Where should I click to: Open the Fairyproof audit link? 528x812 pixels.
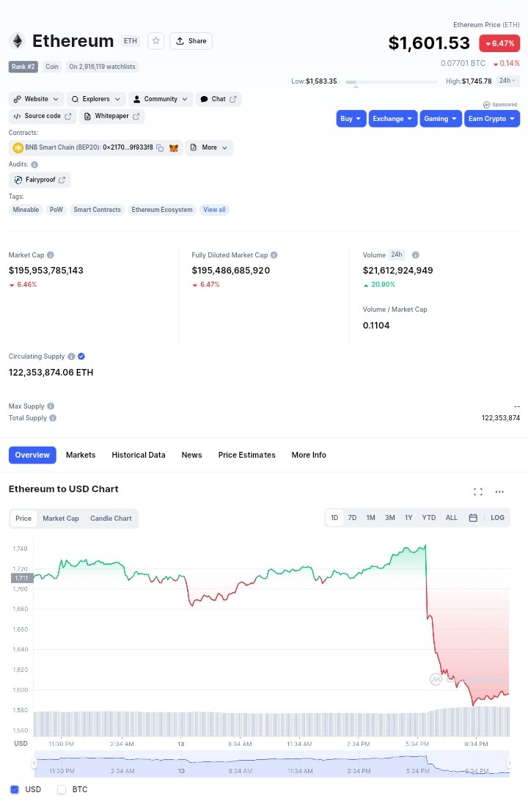(x=40, y=180)
